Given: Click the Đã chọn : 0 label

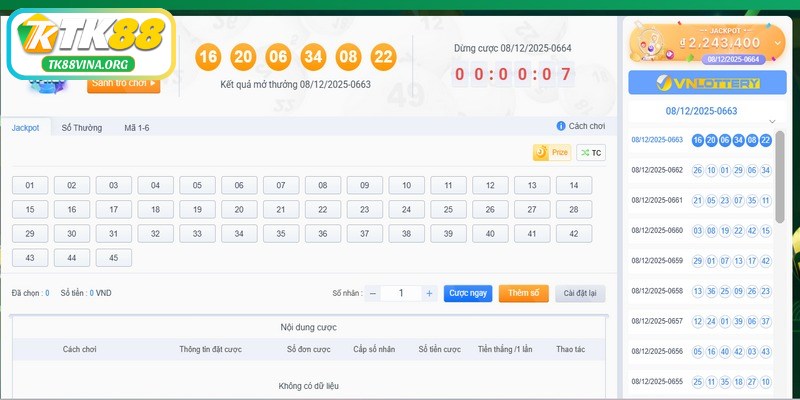Looking at the screenshot, I should pos(31,293).
